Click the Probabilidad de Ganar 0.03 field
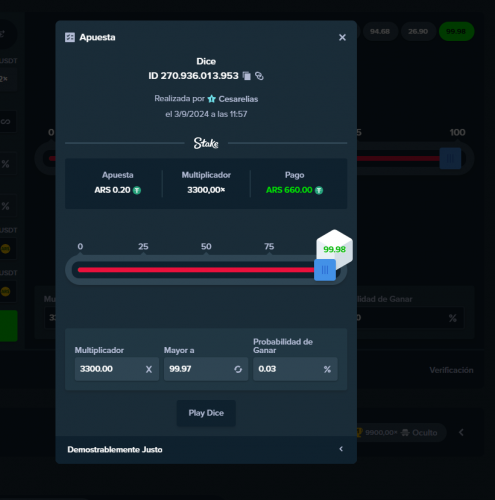Image resolution: width=495 pixels, height=500 pixels. point(295,369)
